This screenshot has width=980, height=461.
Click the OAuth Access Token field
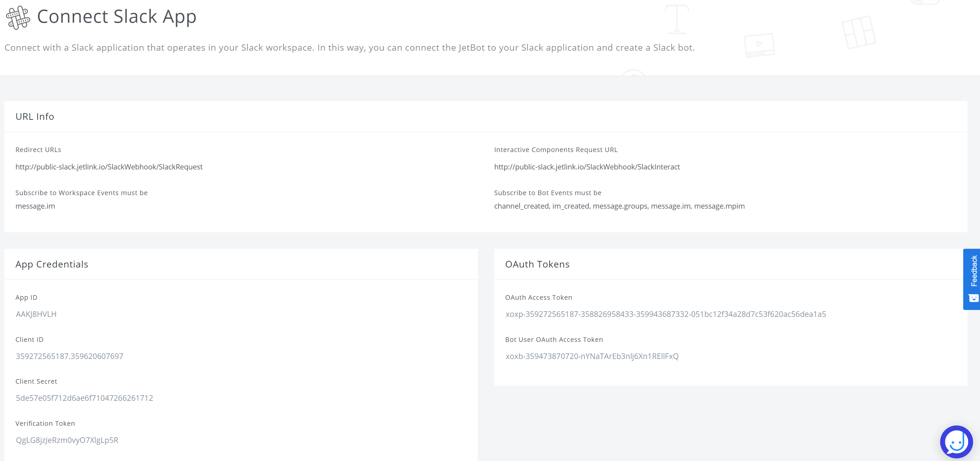pos(666,314)
